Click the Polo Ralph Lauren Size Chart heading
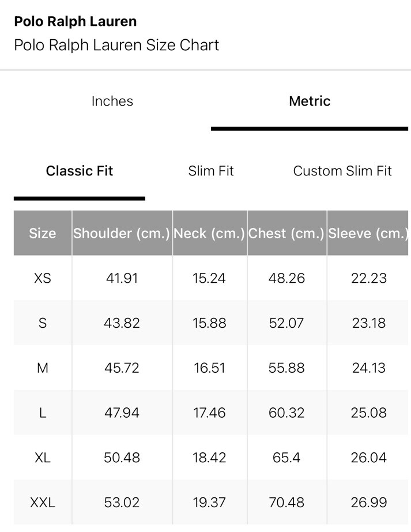Image resolution: width=411 pixels, height=532 pixels. tap(116, 45)
